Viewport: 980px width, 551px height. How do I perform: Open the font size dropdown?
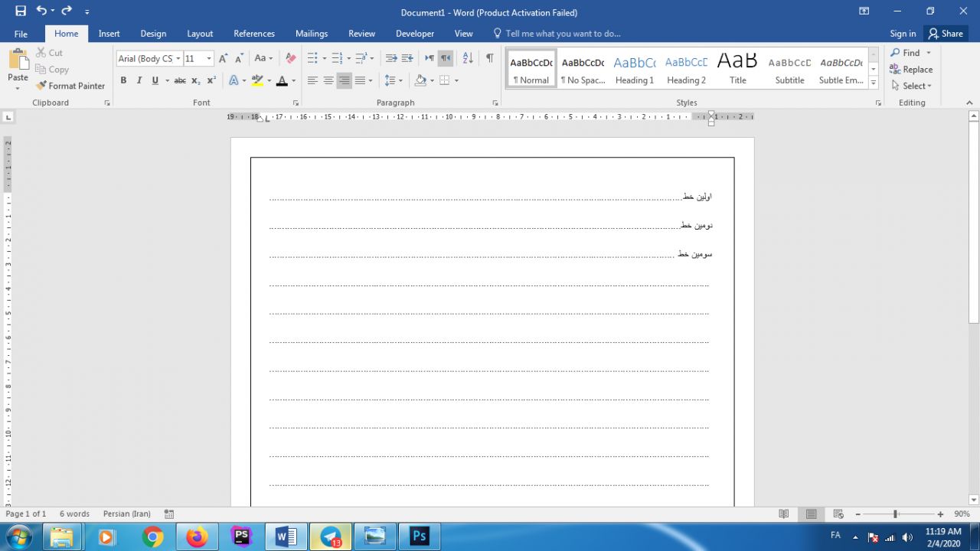click(209, 58)
